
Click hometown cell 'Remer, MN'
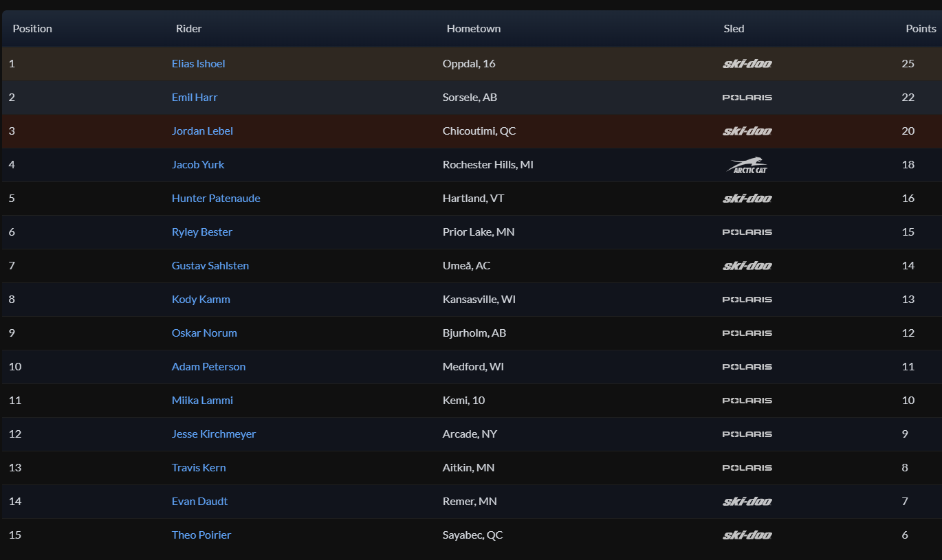[x=470, y=501]
